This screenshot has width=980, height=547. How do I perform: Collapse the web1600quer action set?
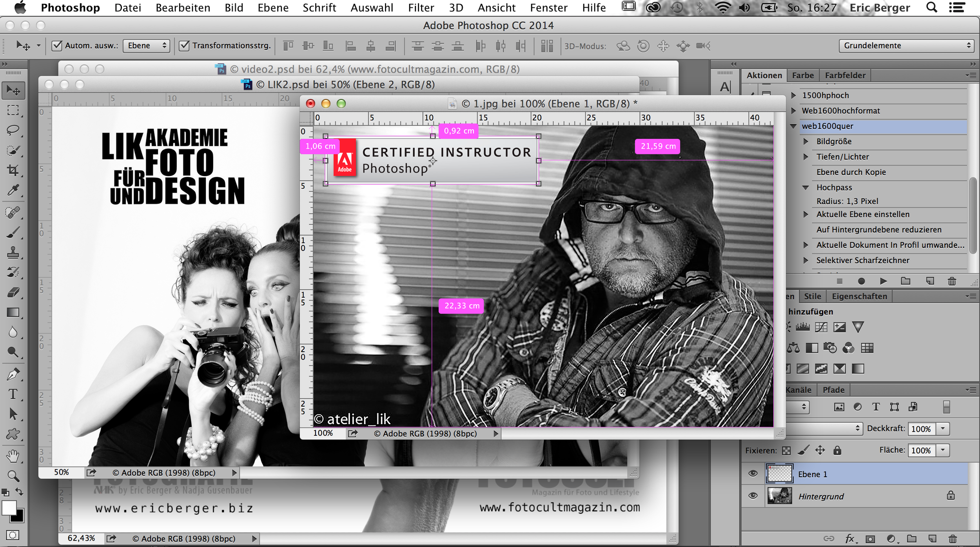click(793, 126)
